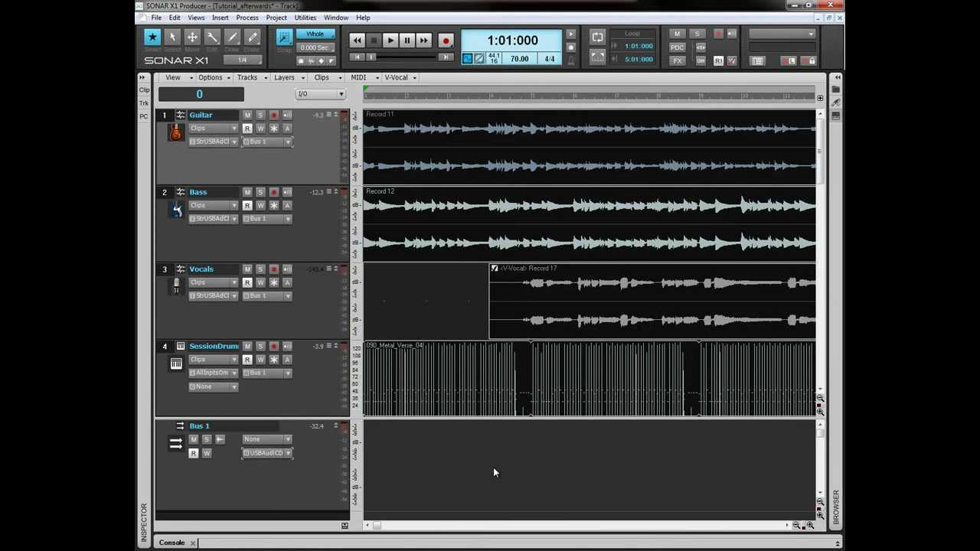Open Bus 1 output USBAudiCD dropdown
Image resolution: width=980 pixels, height=551 pixels.
click(267, 453)
